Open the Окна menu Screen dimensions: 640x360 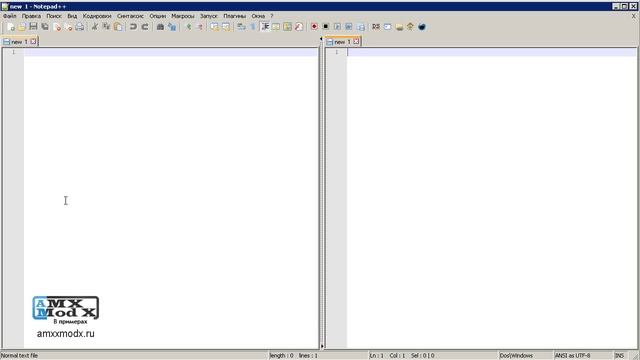258,16
